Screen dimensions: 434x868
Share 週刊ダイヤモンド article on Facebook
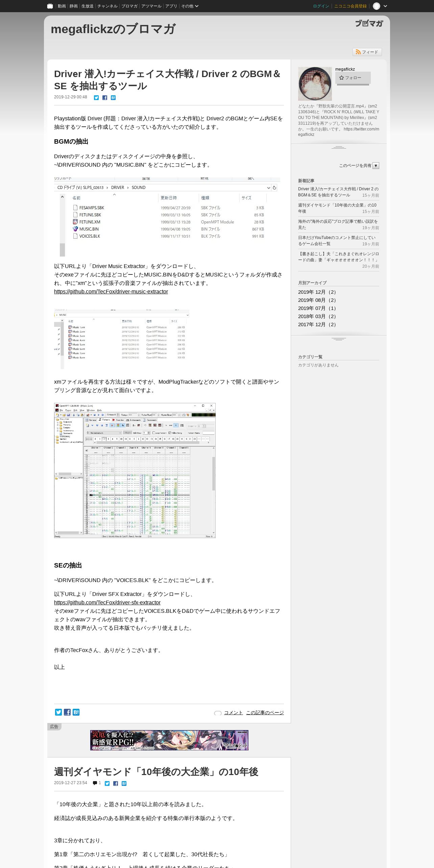coord(116,783)
